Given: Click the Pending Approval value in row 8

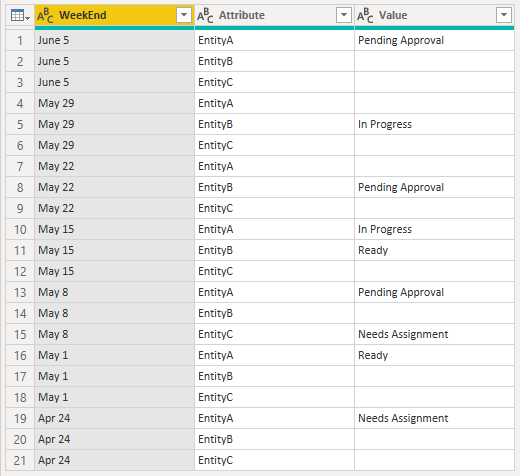Looking at the screenshot, I should [401, 188].
